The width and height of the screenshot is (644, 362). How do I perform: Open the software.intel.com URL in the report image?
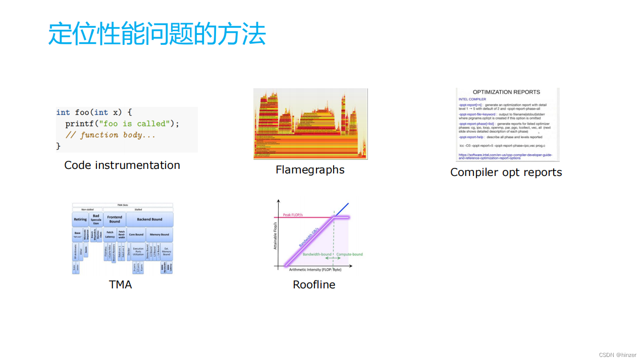coord(505,156)
